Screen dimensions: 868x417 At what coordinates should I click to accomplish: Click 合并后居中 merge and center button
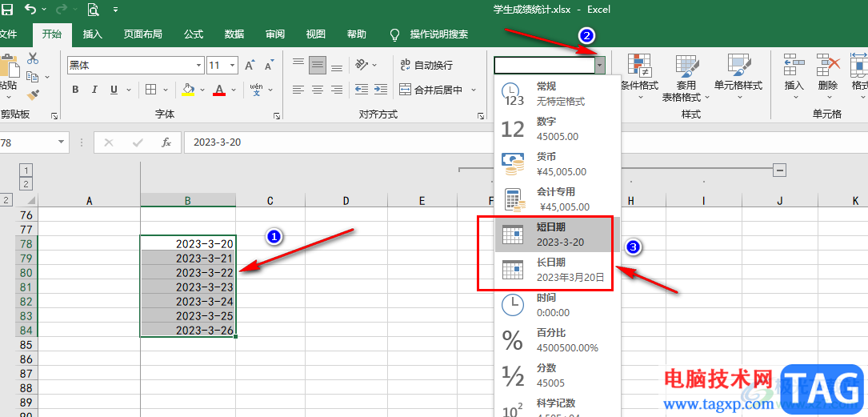pyautogui.click(x=430, y=90)
